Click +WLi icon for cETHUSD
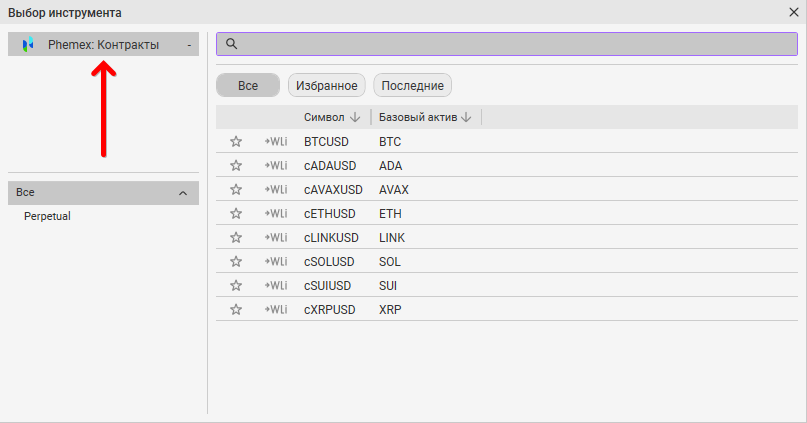This screenshot has width=807, height=423. click(x=275, y=214)
